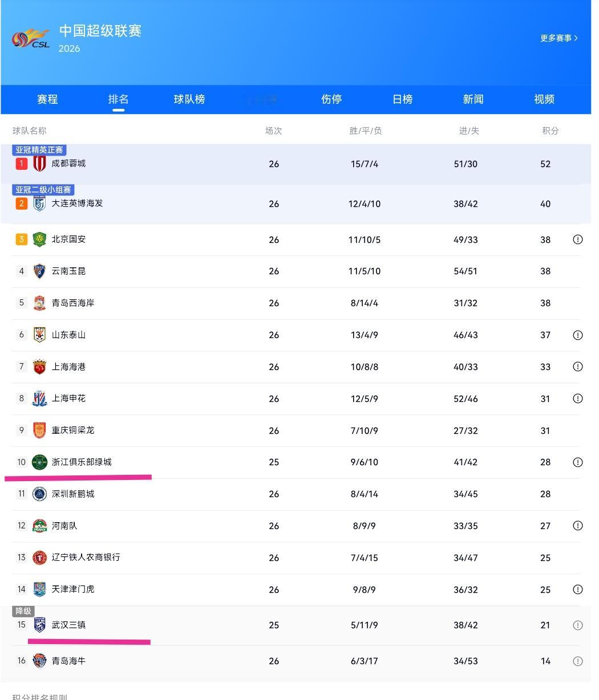The image size is (599, 700).
Task: Switch to the 球队榜 tab
Action: tap(189, 99)
